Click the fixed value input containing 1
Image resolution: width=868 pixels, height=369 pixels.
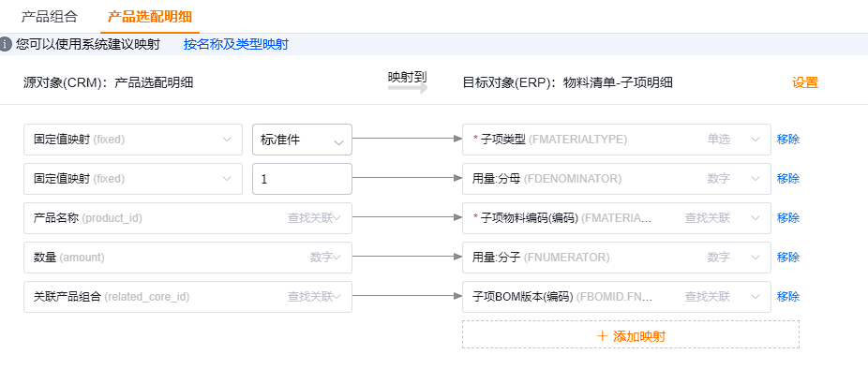302,179
